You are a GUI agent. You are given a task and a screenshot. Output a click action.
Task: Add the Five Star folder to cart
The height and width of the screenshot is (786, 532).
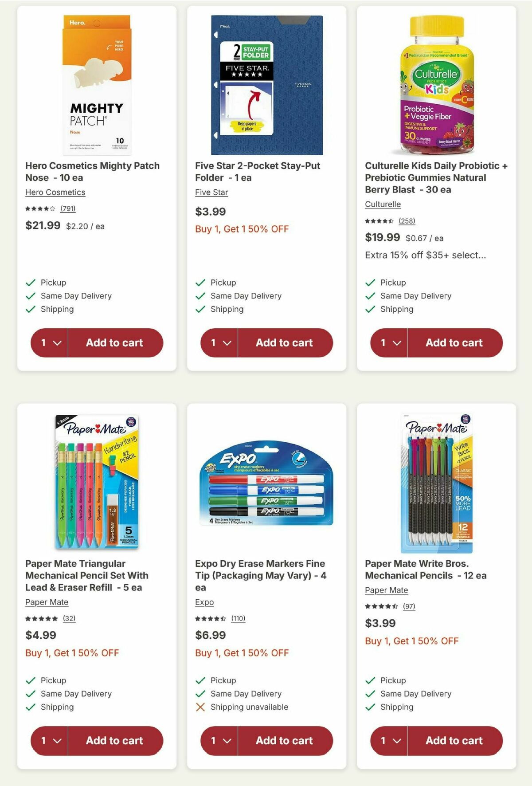pyautogui.click(x=284, y=342)
